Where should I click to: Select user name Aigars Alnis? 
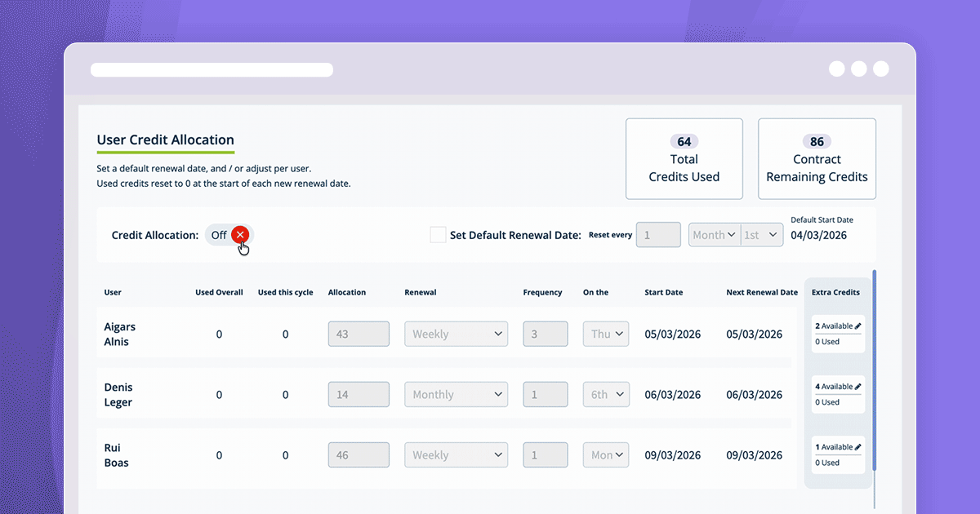120,334
